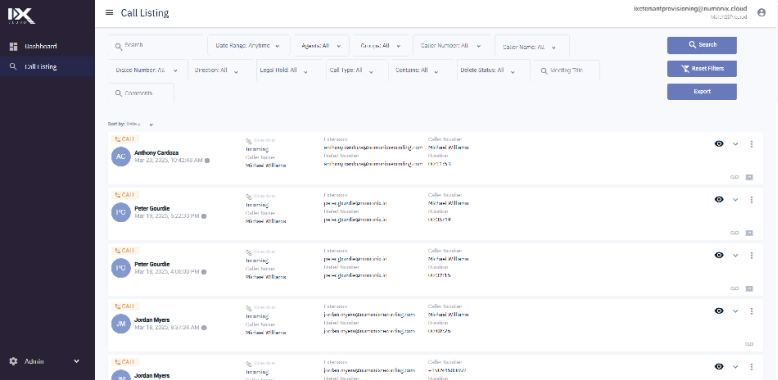Click voicemail recording icon on Anthony Cardoza call

734,177
